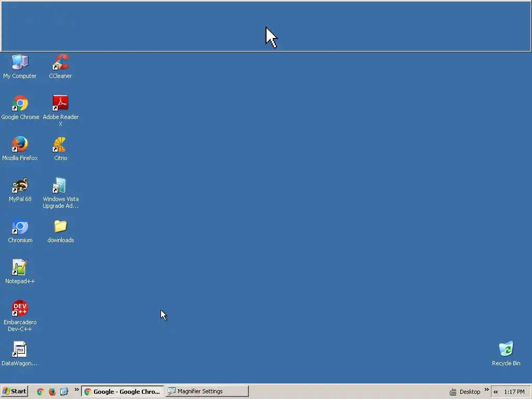Launch Chrome from Quick Launch bar
The image size is (532, 399).
coord(41,392)
